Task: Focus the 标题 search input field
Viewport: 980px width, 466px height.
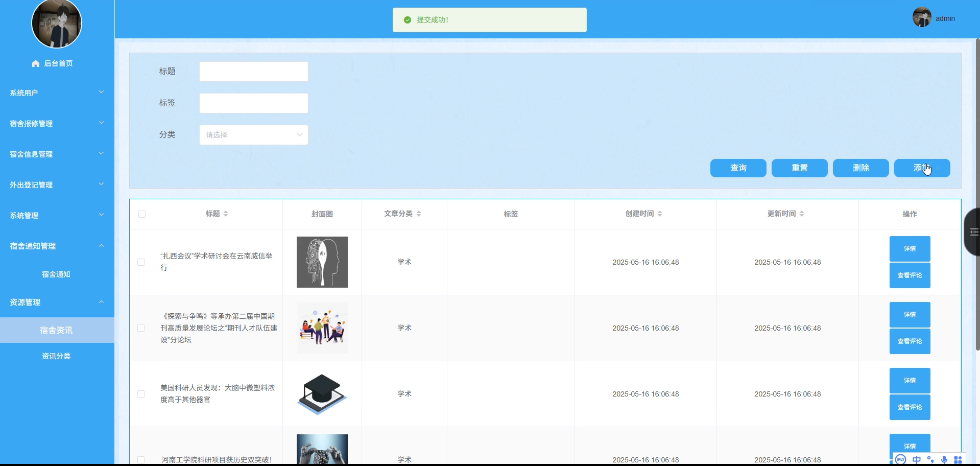Action: [254, 72]
